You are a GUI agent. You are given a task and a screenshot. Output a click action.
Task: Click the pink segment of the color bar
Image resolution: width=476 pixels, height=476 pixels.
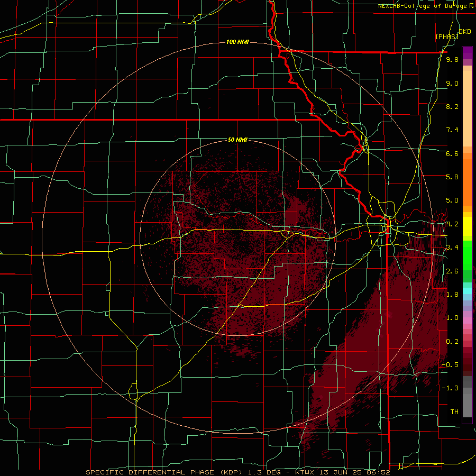pyautogui.click(x=467, y=321)
